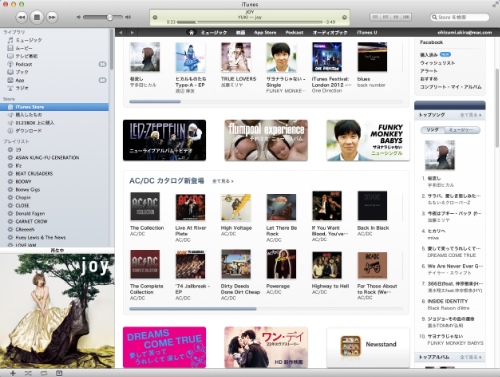Click the playback progress bar
500x377 pixels.
click(249, 22)
